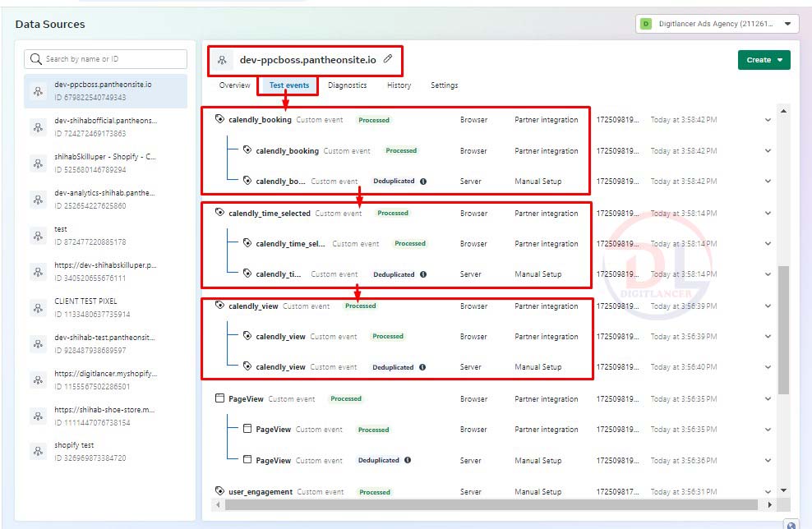
Task: Expand Deduplicated PageView row chevron at 3:56:36
Action: [768, 460]
